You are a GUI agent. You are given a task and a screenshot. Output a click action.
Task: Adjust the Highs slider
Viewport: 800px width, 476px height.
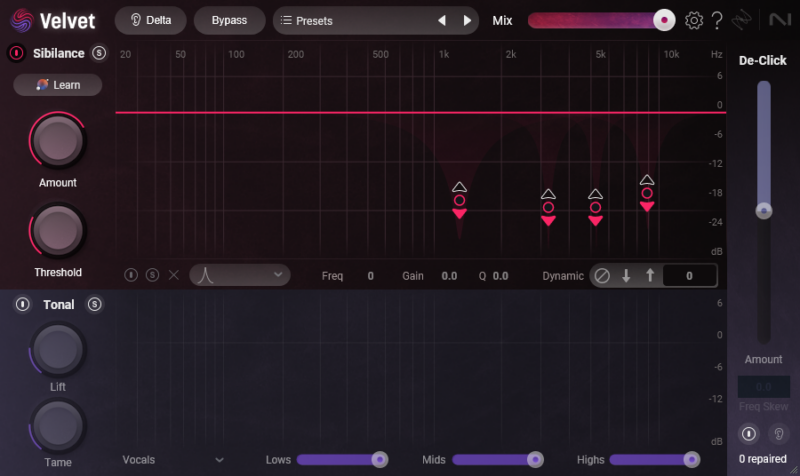[655, 460]
